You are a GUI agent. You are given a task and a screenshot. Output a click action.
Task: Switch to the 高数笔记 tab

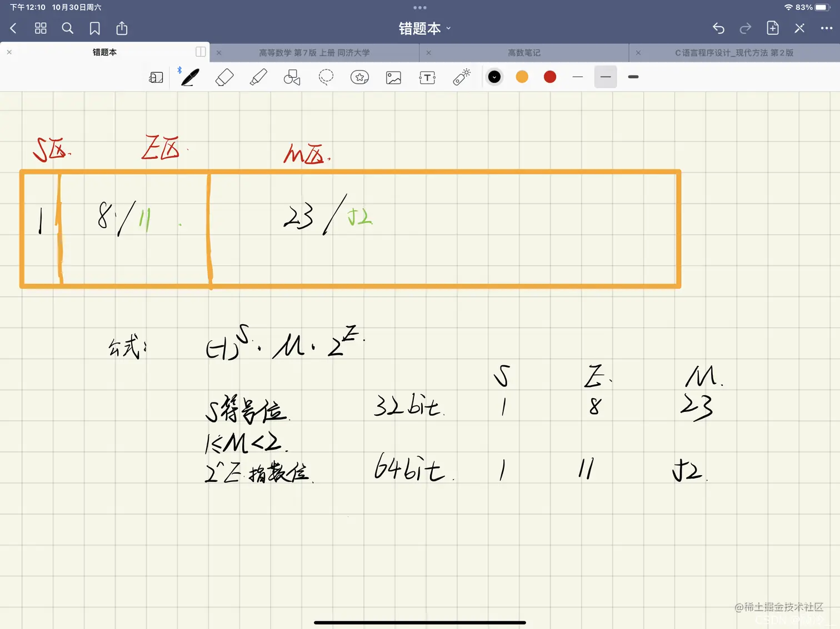click(x=523, y=52)
